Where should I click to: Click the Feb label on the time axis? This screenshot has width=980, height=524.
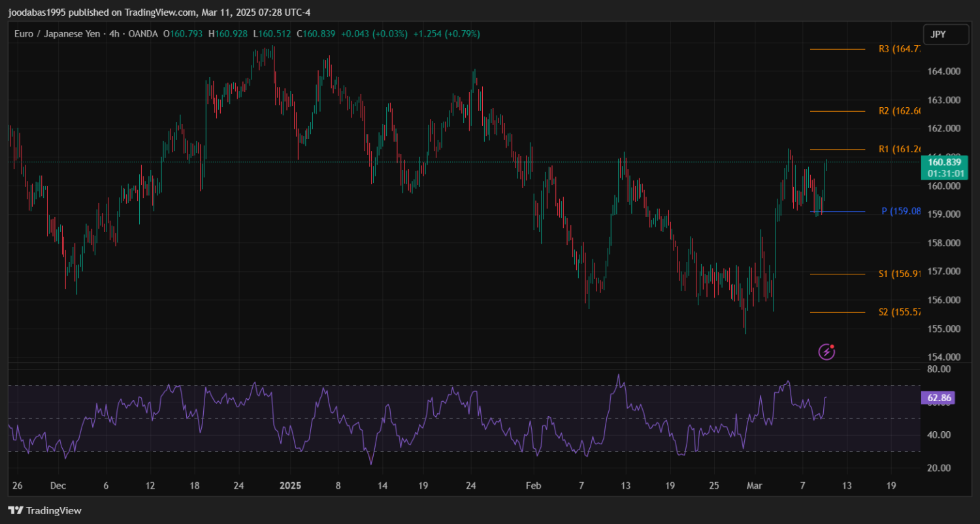tap(534, 485)
